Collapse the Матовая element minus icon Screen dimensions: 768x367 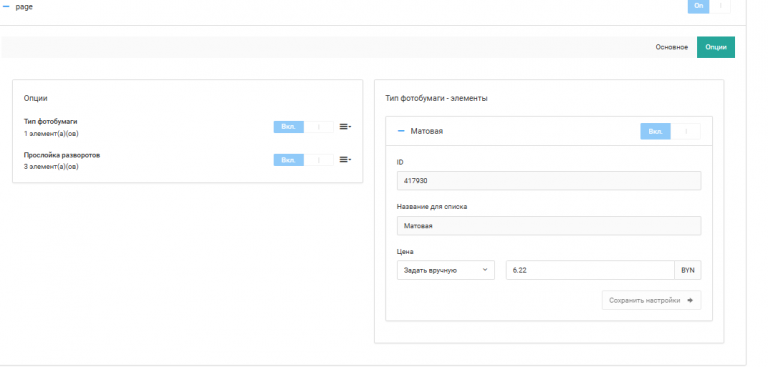click(401, 131)
